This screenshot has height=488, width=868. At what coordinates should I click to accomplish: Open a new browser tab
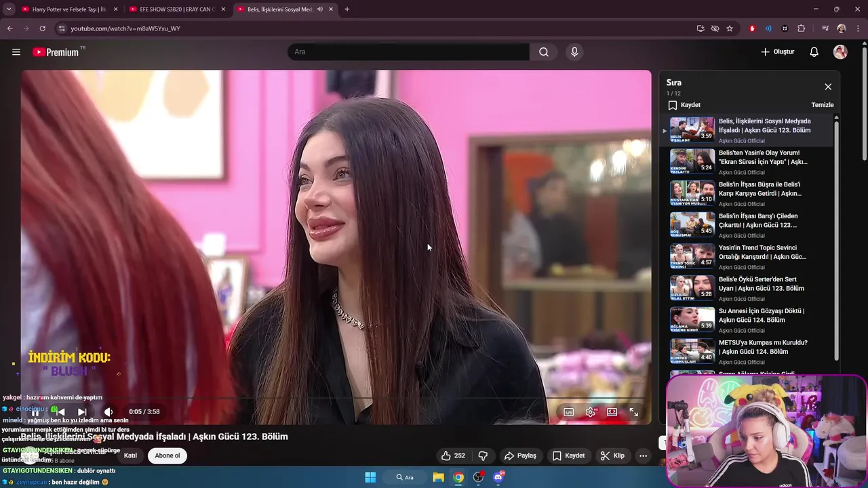(347, 9)
